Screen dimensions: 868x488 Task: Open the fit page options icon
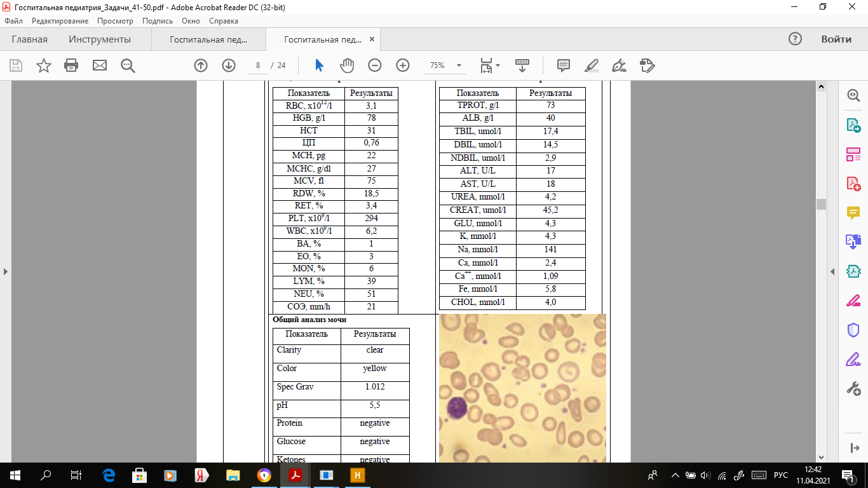pos(490,65)
